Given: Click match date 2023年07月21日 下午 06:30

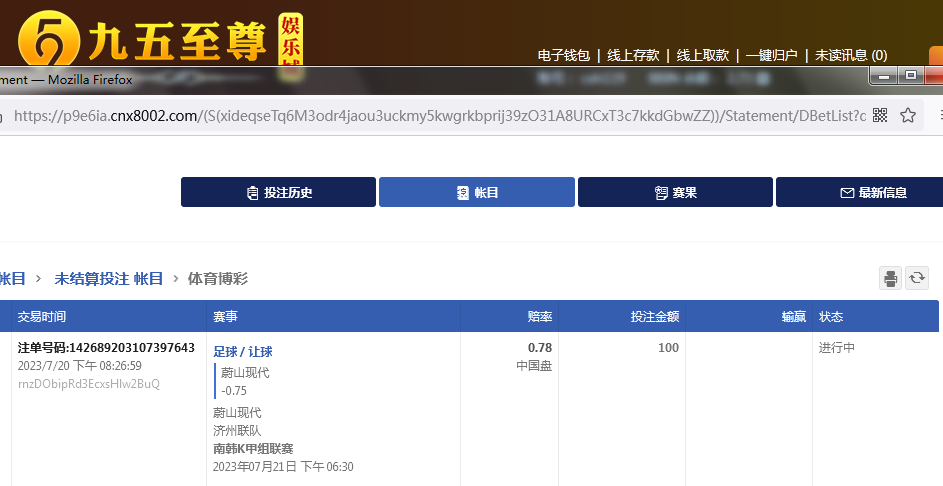Looking at the screenshot, I should click(x=283, y=467).
